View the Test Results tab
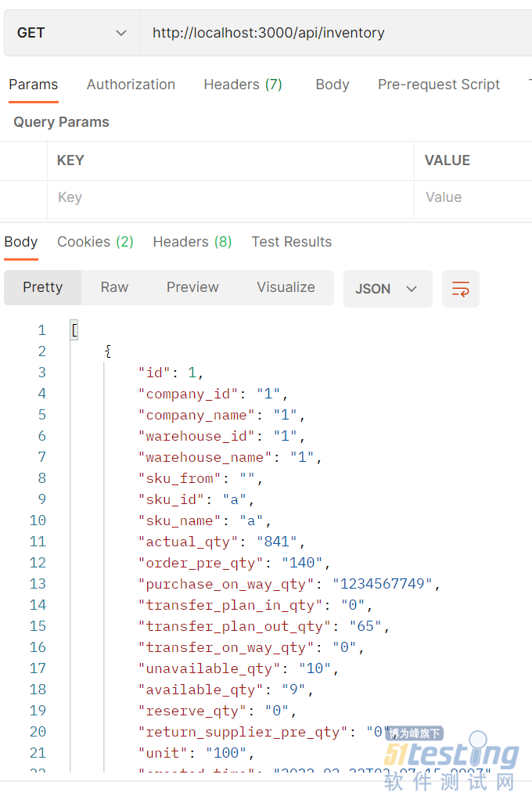Image resolution: width=532 pixels, height=796 pixels. coord(292,242)
